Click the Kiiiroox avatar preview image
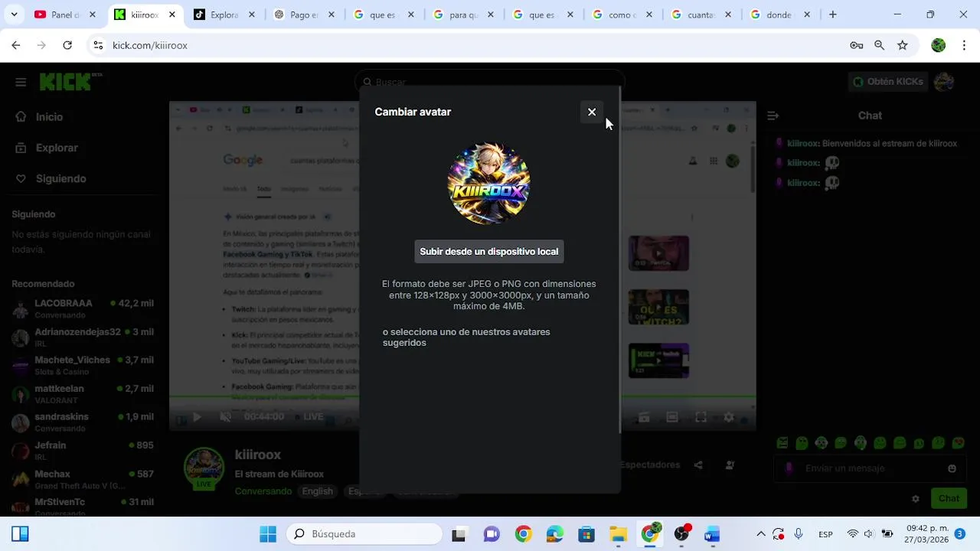The width and height of the screenshot is (980, 551). coord(488,183)
